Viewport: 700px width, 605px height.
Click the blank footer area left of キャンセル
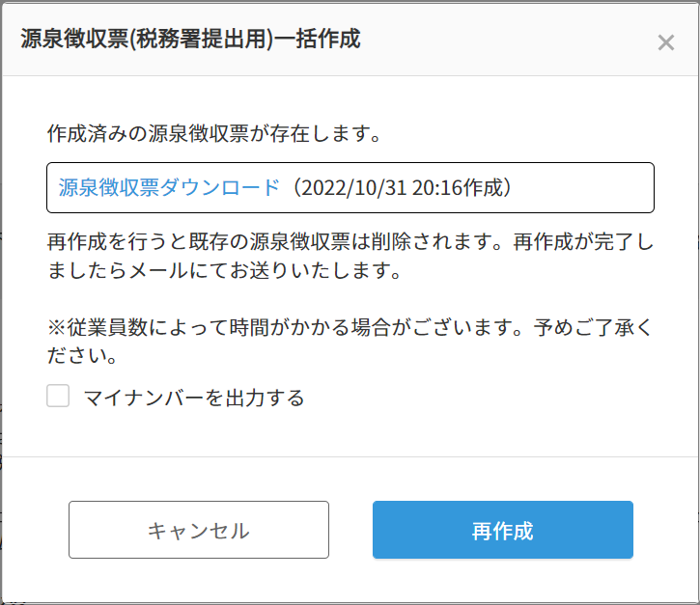coord(35,530)
